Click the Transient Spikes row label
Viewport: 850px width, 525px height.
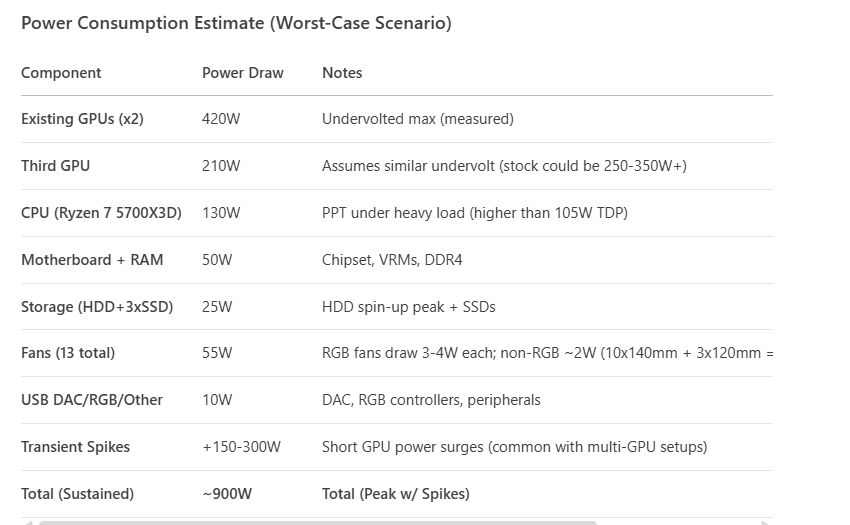pyautogui.click(x=75, y=447)
